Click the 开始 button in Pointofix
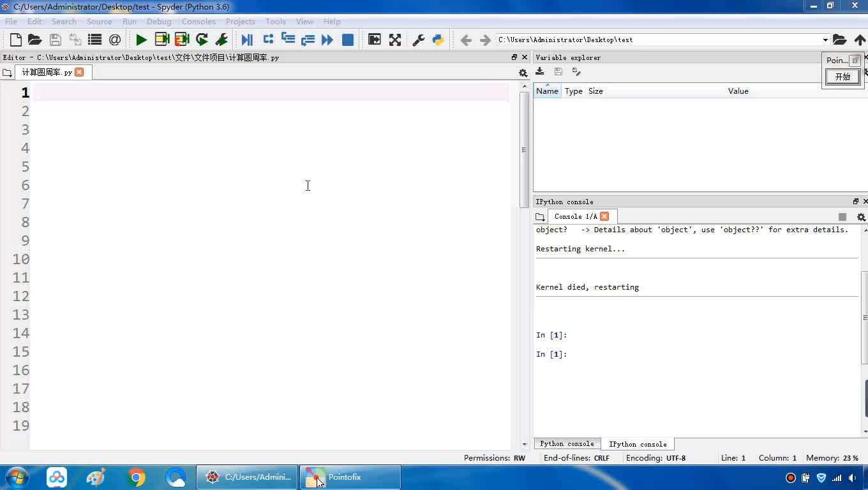The image size is (868, 490). coord(842,77)
